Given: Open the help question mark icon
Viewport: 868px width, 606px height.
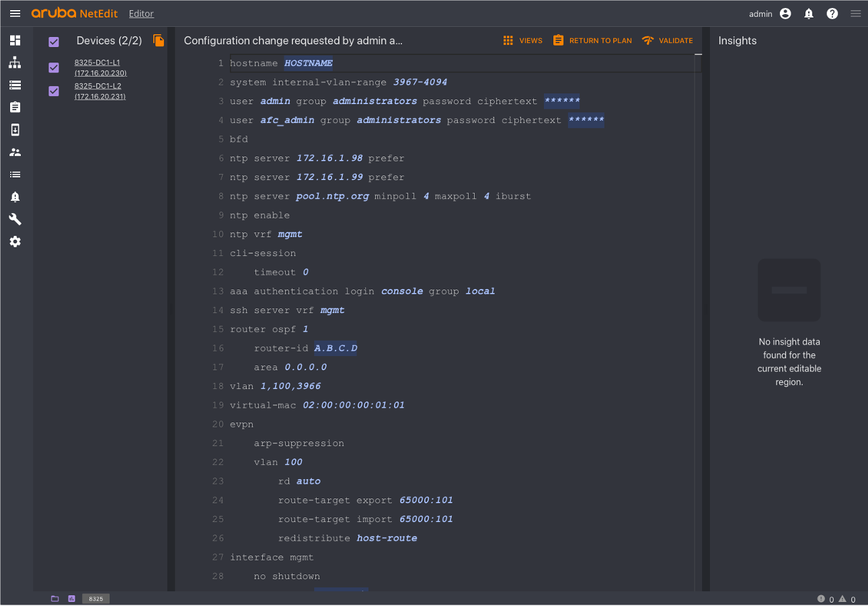Looking at the screenshot, I should [832, 13].
